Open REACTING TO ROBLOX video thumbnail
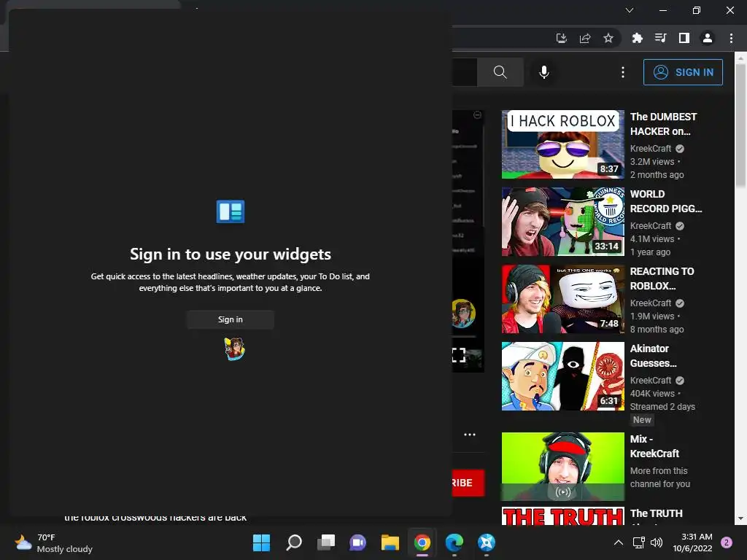 (x=562, y=298)
